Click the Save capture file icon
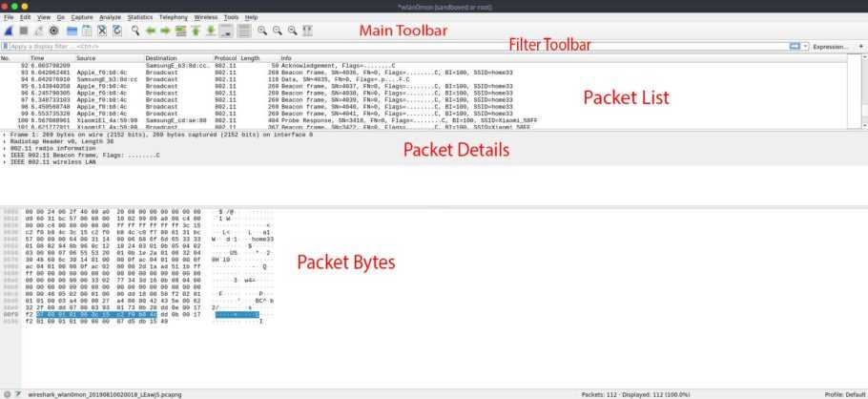868x399 pixels. click(87, 31)
